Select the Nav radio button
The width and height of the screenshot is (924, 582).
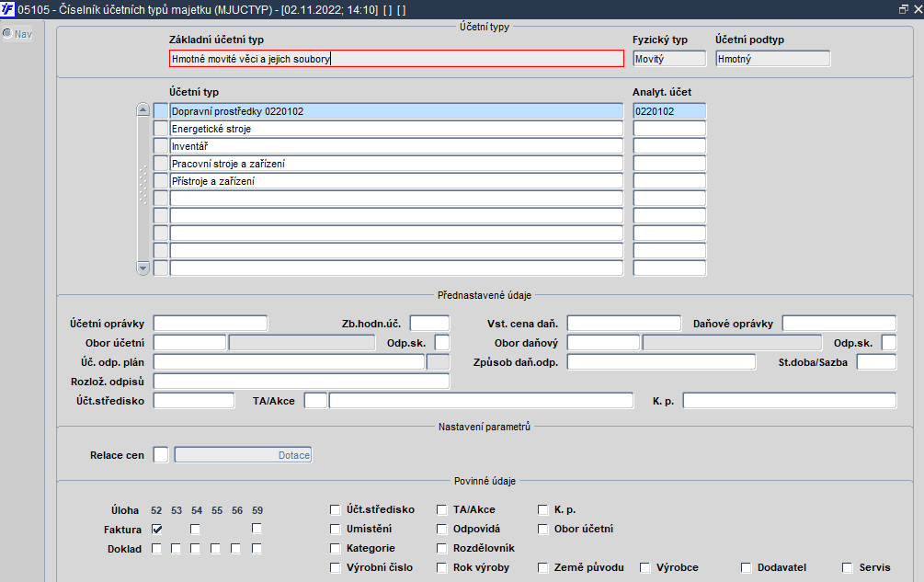[7, 34]
